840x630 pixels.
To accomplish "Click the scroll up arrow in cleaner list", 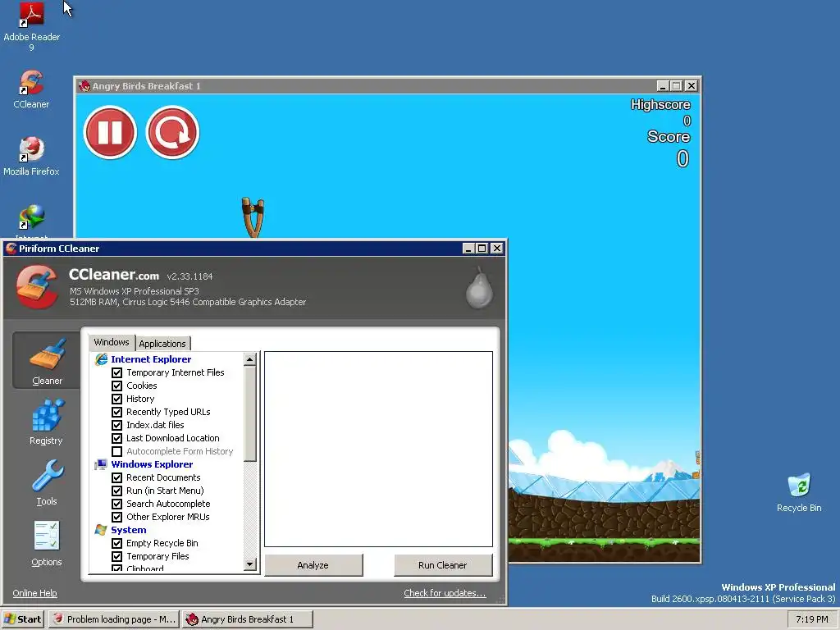I will pyautogui.click(x=249, y=359).
